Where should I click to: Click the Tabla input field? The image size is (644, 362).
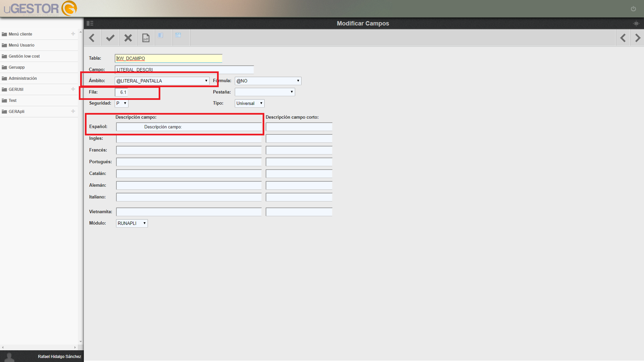tap(168, 58)
